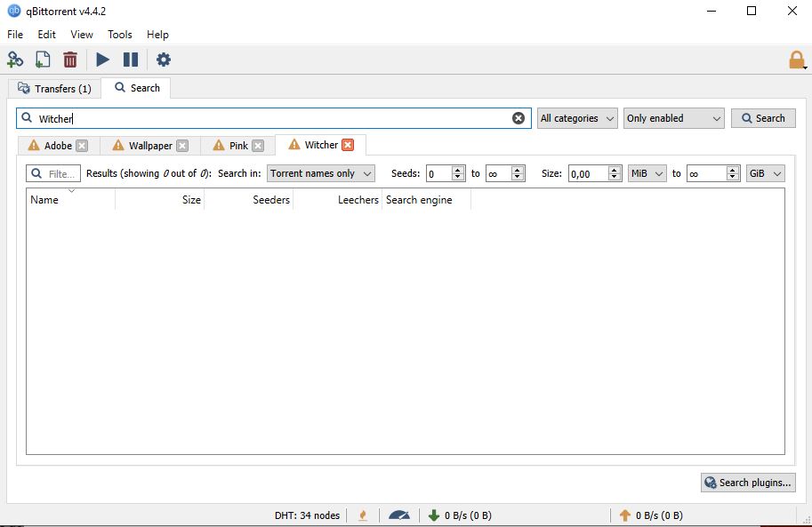
Task: Open the File menu
Action: tap(15, 34)
